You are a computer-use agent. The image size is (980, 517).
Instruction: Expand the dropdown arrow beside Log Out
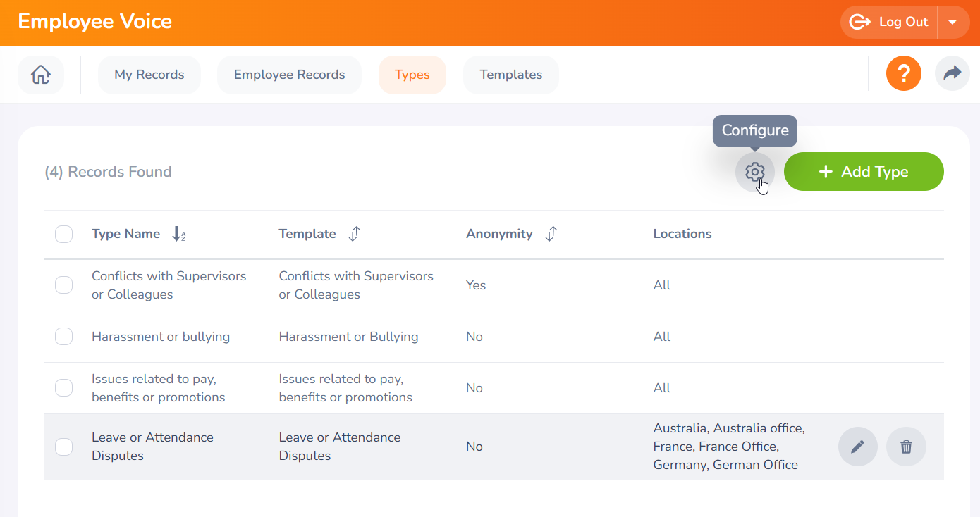point(953,22)
